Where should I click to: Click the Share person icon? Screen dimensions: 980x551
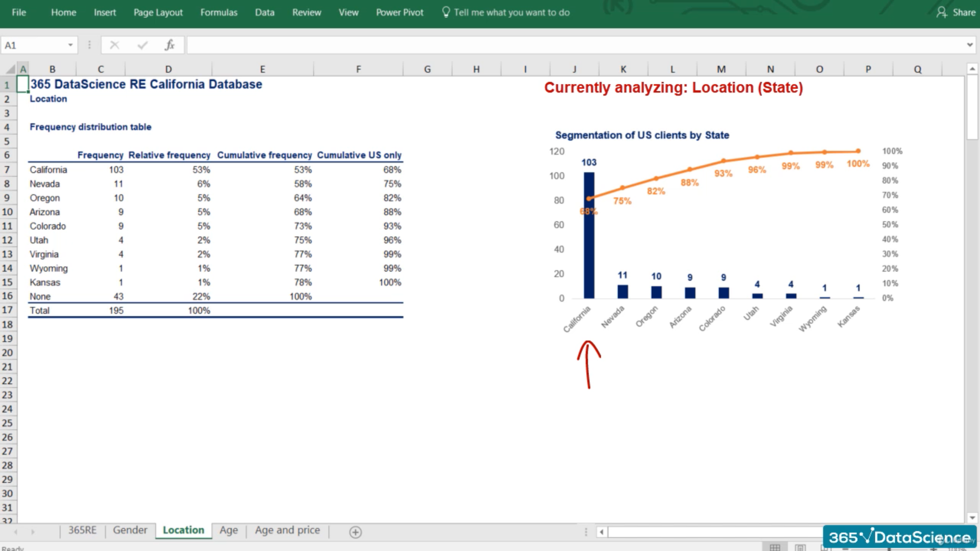point(941,12)
